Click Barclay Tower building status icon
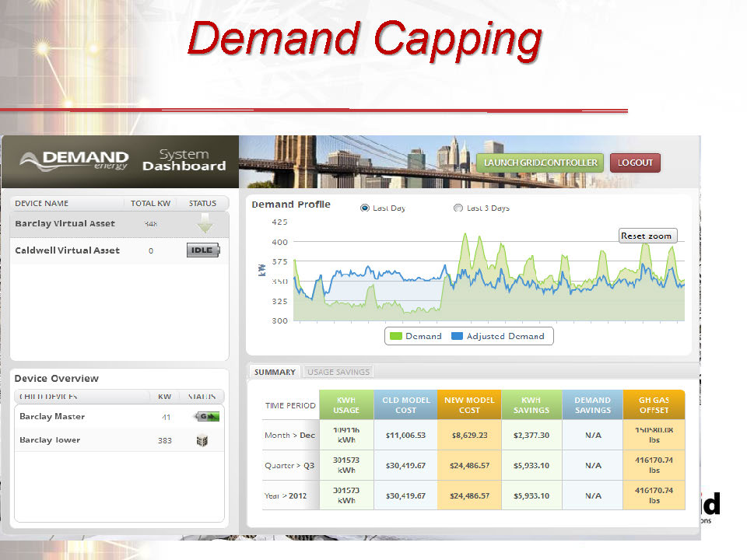 click(x=202, y=440)
